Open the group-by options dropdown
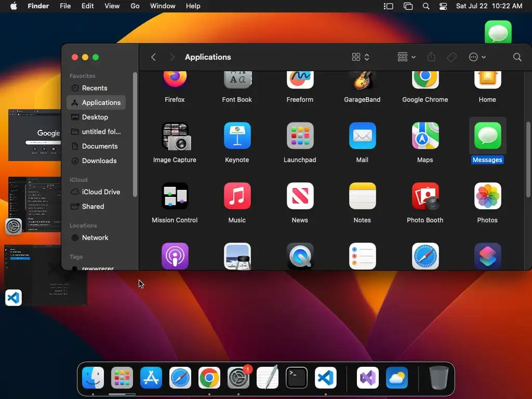The image size is (532, 399). click(406, 57)
